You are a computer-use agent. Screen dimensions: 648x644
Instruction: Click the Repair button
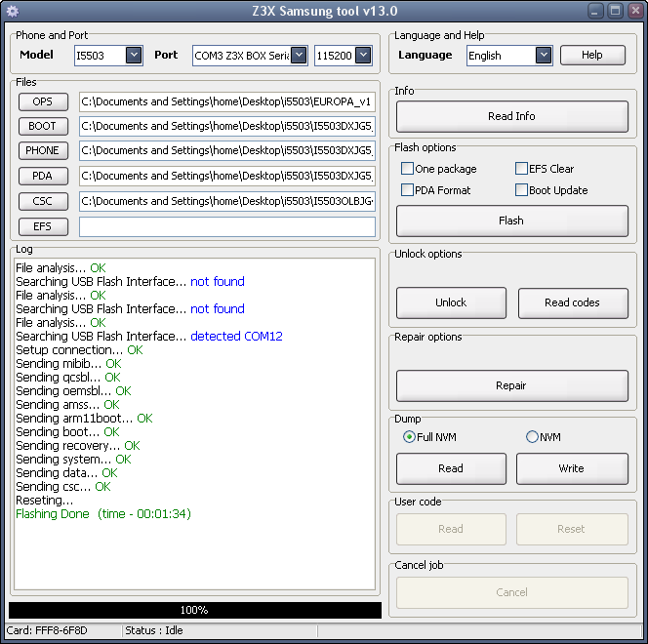point(512,385)
